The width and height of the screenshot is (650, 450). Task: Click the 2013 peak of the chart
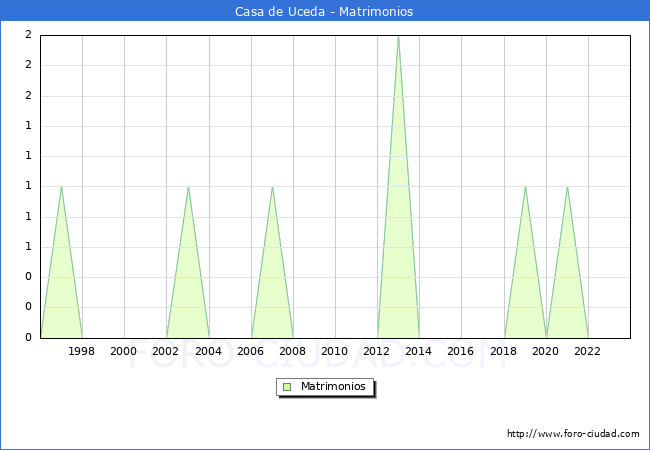[x=398, y=37]
